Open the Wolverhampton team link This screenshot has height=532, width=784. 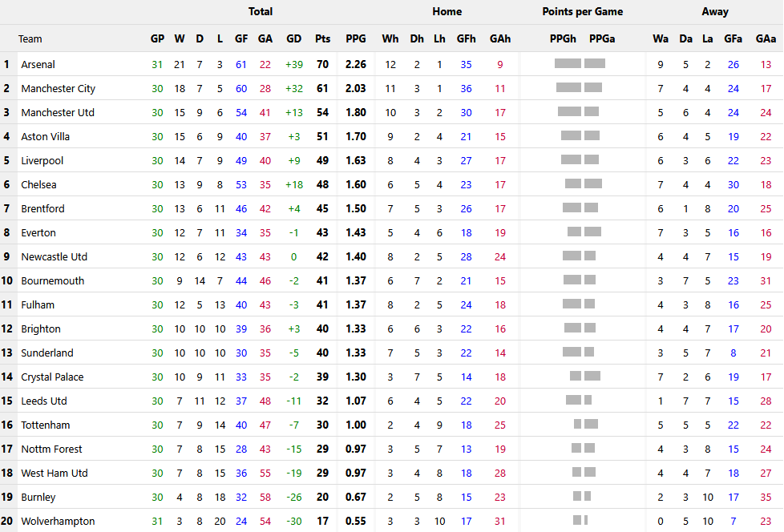58,521
